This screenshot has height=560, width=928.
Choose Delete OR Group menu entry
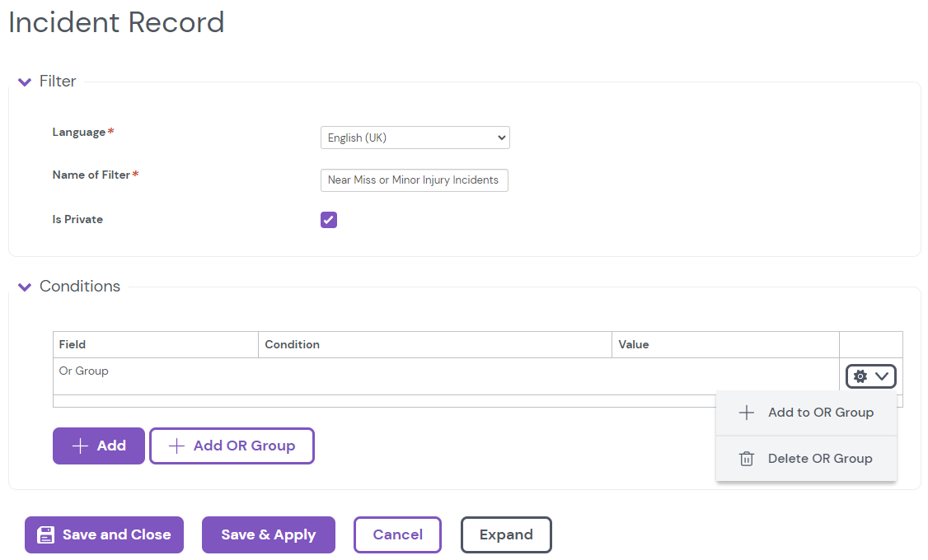tap(819, 459)
